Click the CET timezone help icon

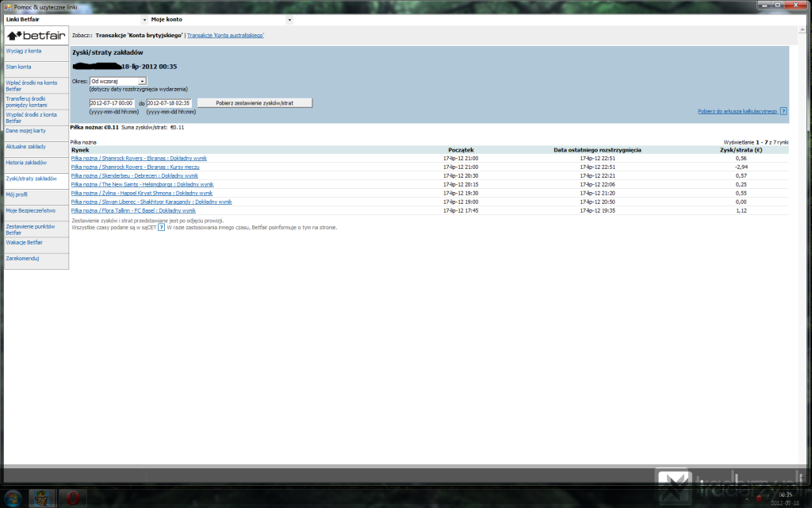click(x=162, y=228)
